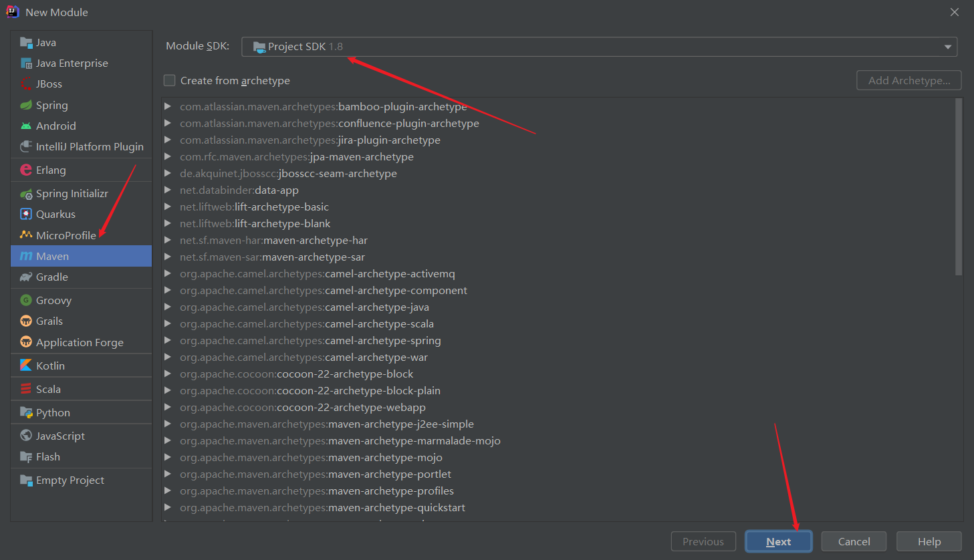Image resolution: width=974 pixels, height=560 pixels.
Task: Choose the Kotlin icon
Action: 26,366
